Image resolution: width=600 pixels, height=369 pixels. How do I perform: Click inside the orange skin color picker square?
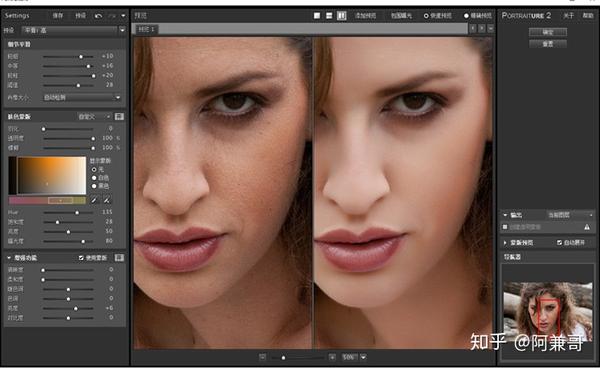pos(51,175)
